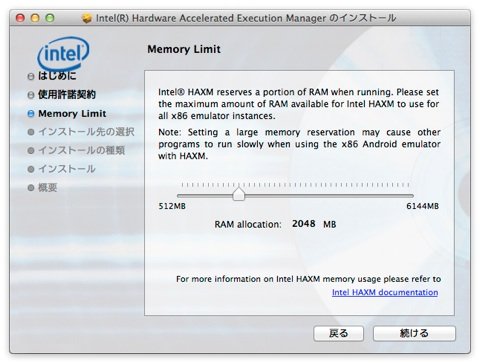The height and width of the screenshot is (363, 480).
Task: Select the はじめに step in the sidebar
Action: tap(52, 76)
